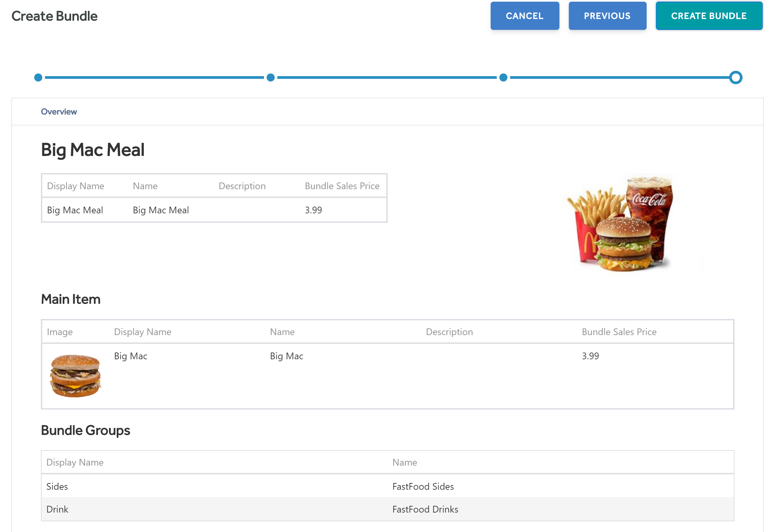Click the 'Image' column header in Main Item

tap(60, 332)
